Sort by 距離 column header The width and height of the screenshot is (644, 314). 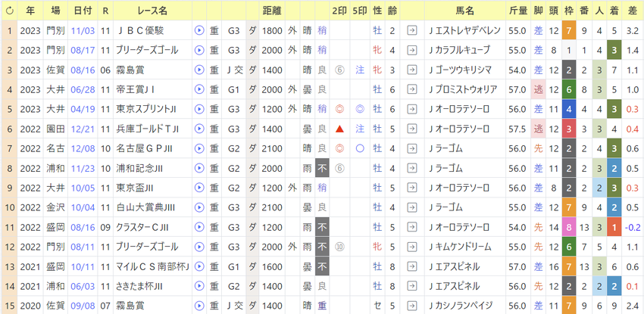(272, 11)
